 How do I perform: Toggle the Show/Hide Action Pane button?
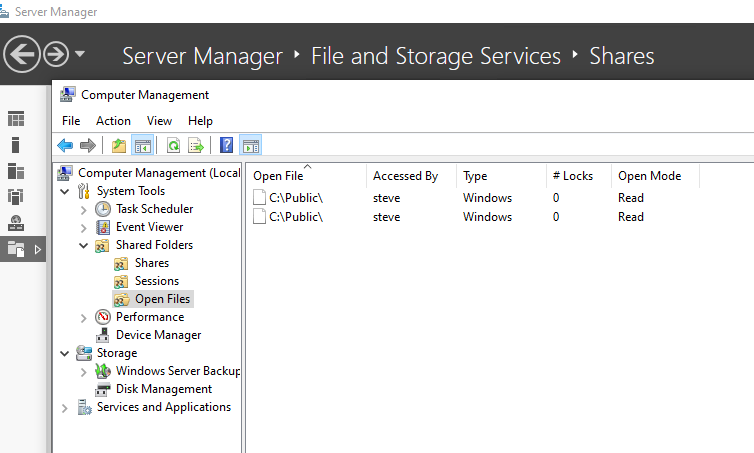click(250, 146)
